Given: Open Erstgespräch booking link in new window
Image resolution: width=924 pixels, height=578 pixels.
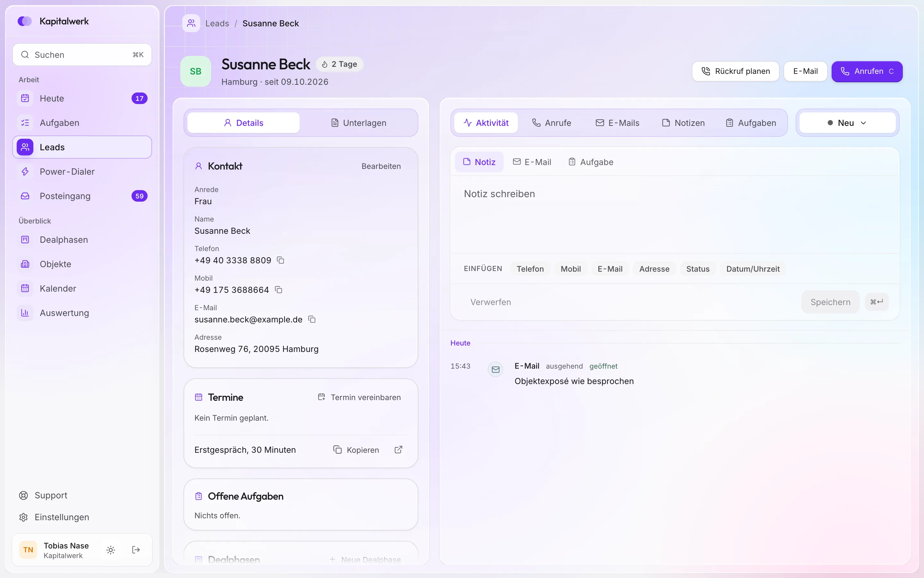Looking at the screenshot, I should (x=398, y=450).
